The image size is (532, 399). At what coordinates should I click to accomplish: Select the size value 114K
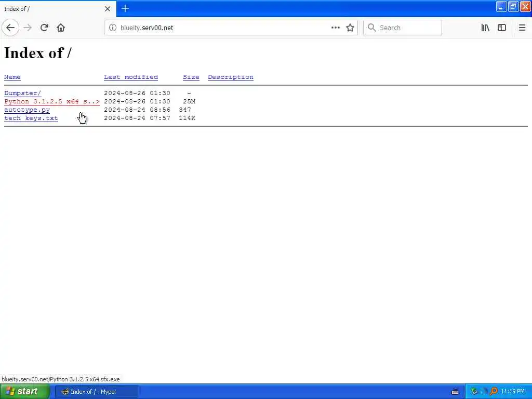[187, 118]
